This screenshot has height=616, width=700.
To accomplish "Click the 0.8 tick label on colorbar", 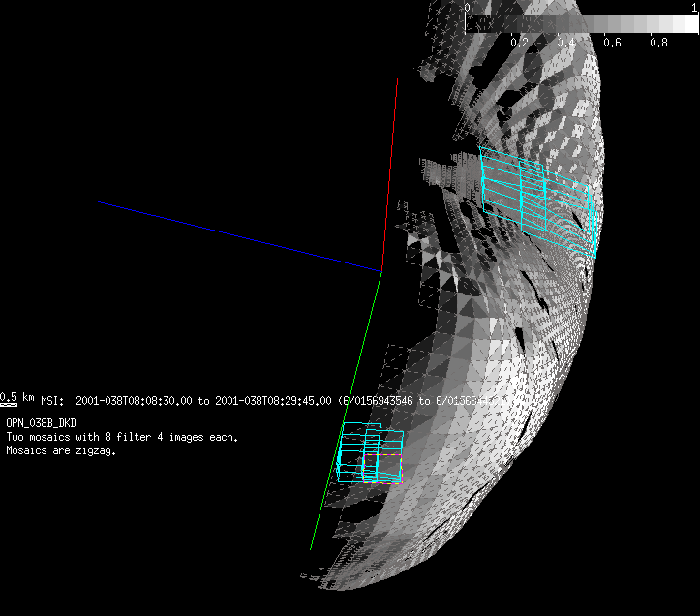I will 658,43.
